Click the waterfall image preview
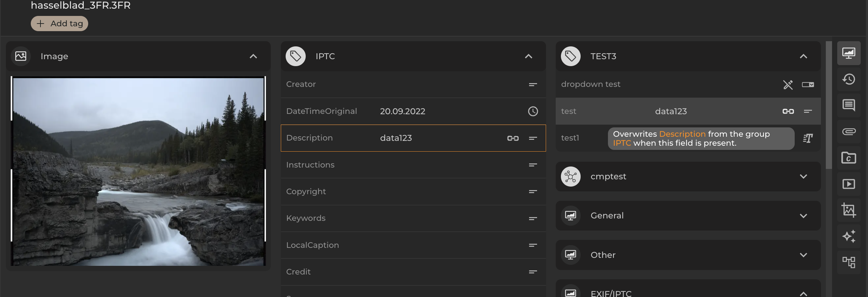 (138, 171)
